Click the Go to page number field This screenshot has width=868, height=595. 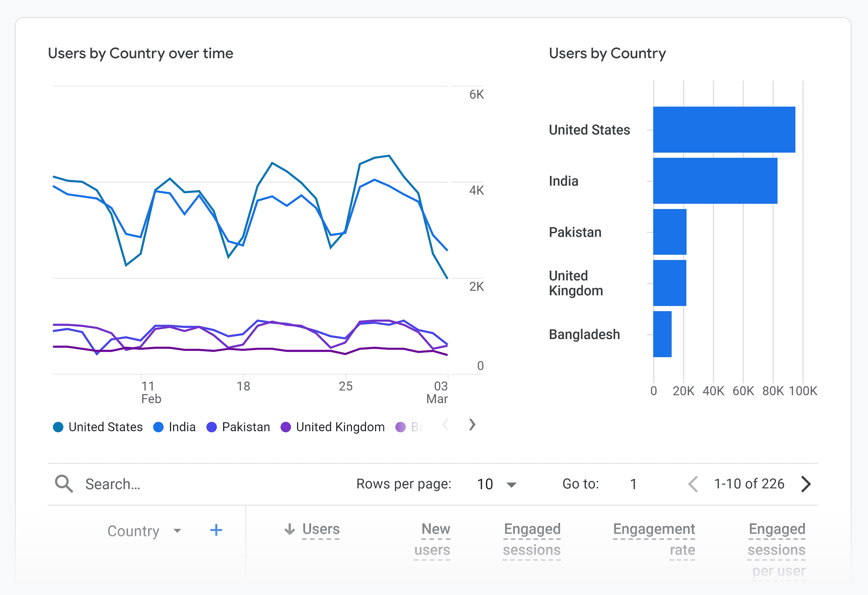[x=633, y=484]
